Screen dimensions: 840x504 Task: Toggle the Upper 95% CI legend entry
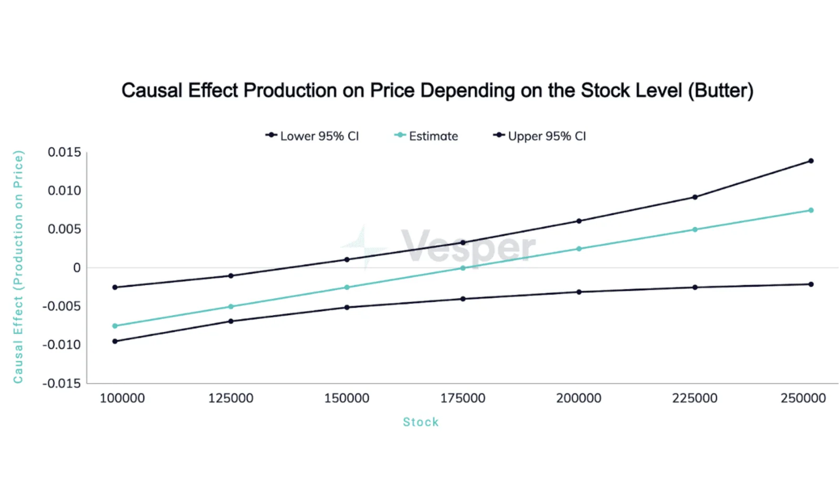coord(540,136)
